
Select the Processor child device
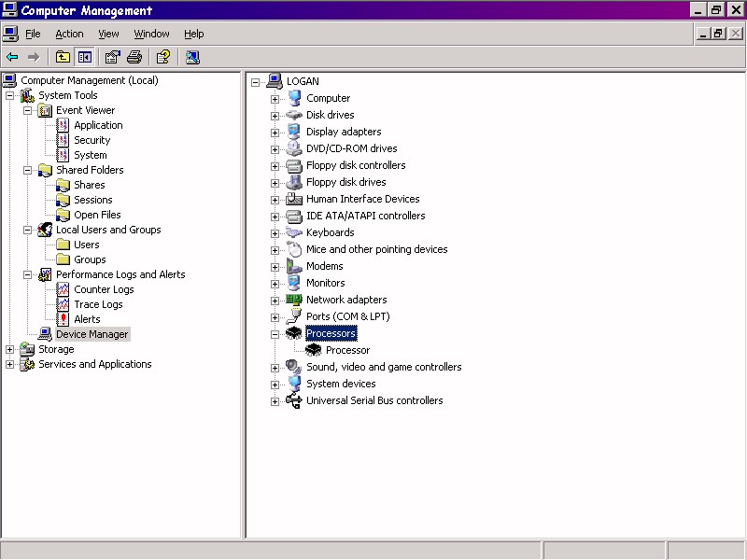tap(347, 351)
